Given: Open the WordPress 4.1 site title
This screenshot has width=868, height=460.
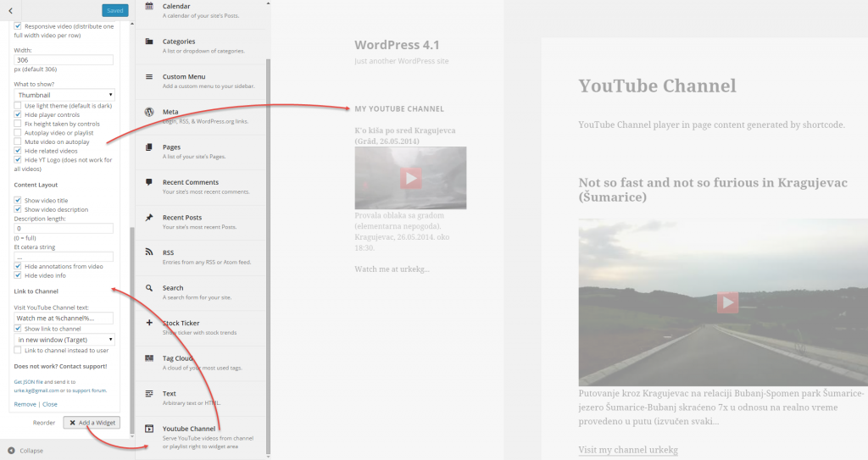Looking at the screenshot, I should [397, 45].
